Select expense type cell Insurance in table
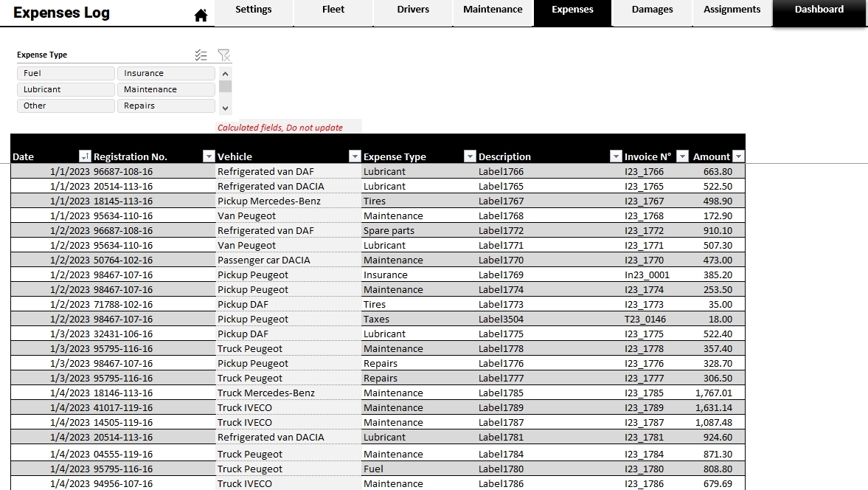Viewport: 868px width, 490px height. click(419, 275)
